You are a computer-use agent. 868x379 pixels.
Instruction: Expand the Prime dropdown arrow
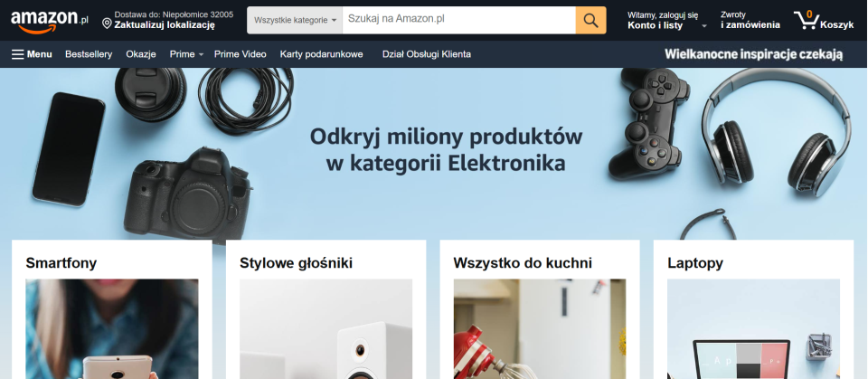(x=201, y=55)
